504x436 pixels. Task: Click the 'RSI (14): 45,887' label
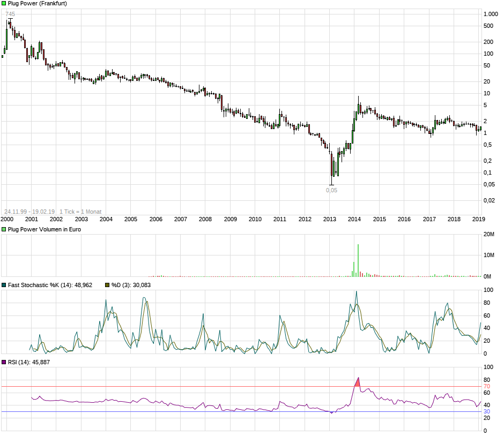[29, 362]
